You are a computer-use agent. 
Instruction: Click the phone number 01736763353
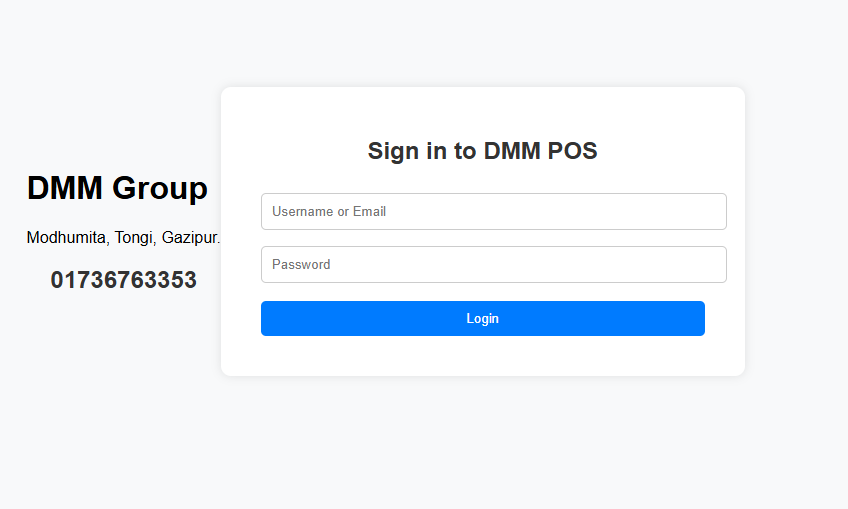tap(123, 280)
